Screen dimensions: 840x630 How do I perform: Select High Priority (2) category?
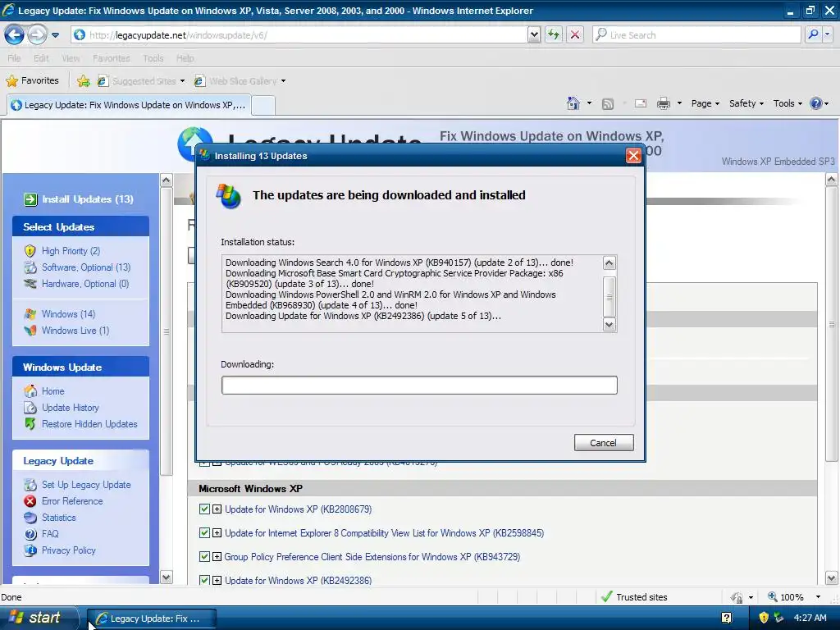coord(71,251)
